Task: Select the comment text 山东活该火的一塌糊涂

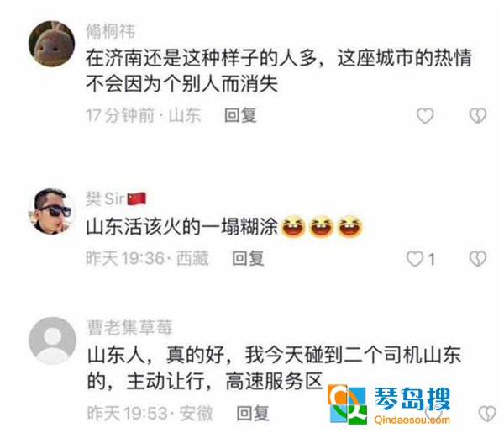Action: click(x=182, y=227)
